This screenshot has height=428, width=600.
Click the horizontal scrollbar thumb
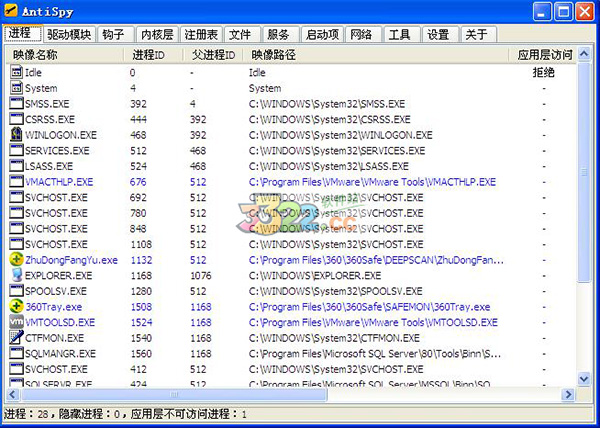click(174, 394)
